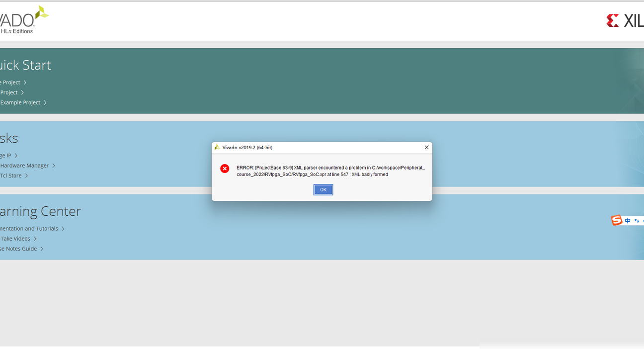Click the error message text in dialog
644x349 pixels.
click(x=330, y=171)
